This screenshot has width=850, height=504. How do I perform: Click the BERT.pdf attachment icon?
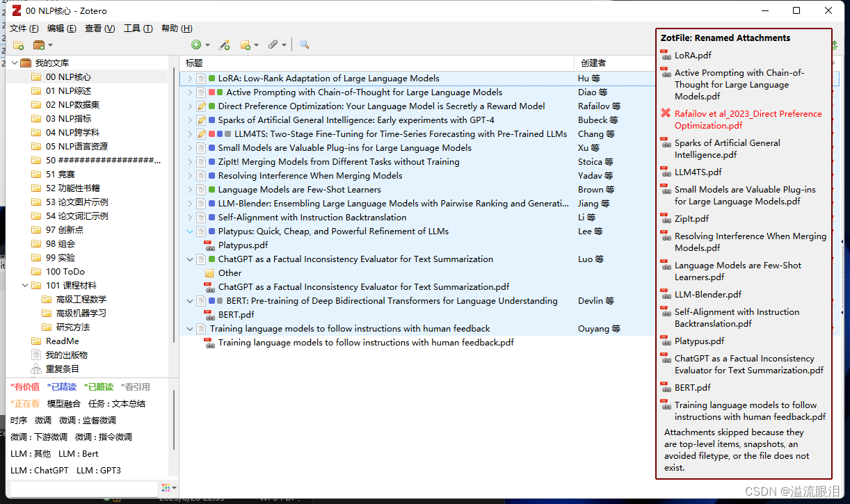209,315
